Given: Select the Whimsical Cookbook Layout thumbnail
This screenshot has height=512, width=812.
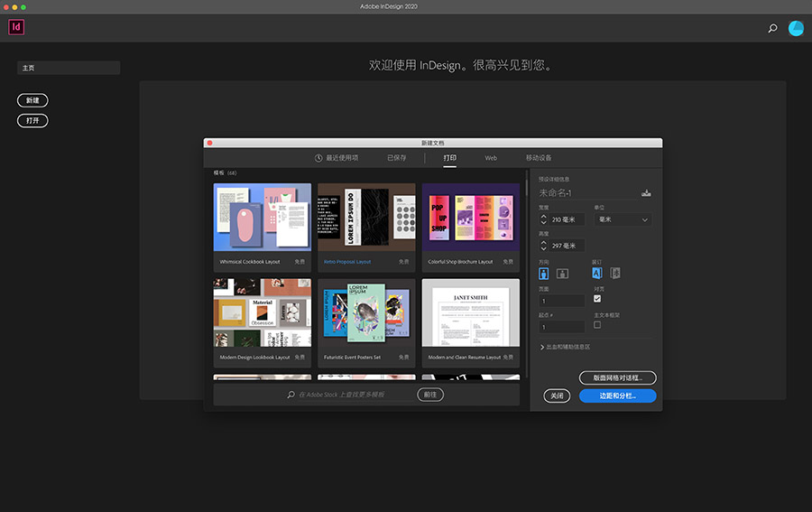Looking at the screenshot, I should 263,217.
